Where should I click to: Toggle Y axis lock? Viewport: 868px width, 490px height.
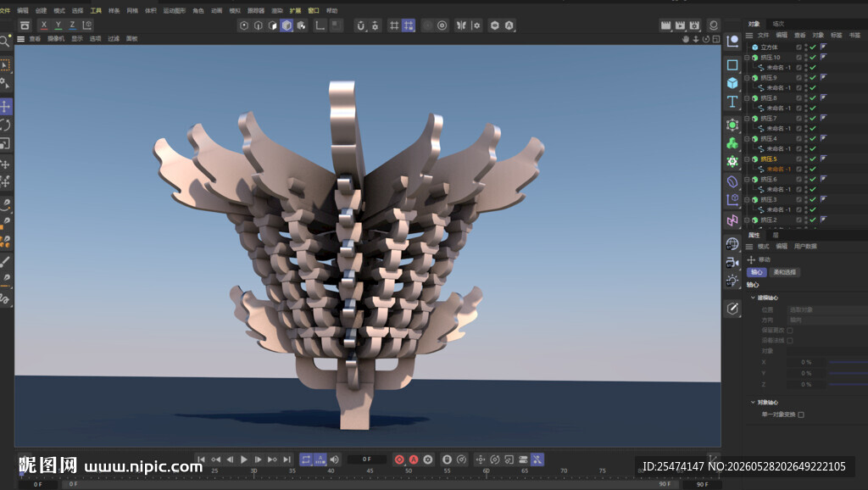coord(58,25)
